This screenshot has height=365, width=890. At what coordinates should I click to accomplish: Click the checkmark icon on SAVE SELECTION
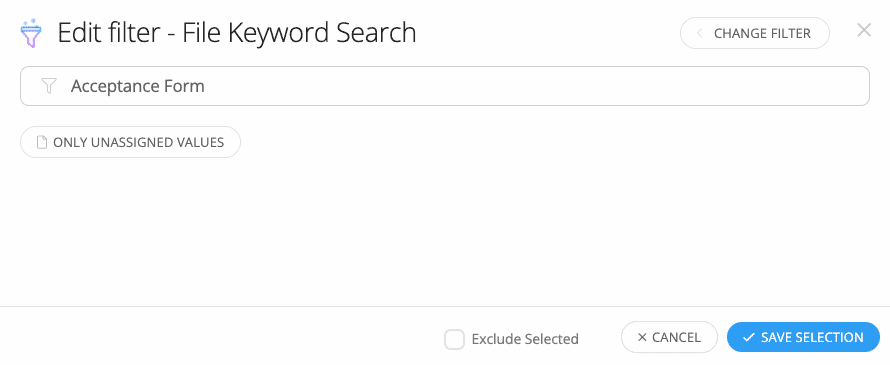tap(748, 338)
